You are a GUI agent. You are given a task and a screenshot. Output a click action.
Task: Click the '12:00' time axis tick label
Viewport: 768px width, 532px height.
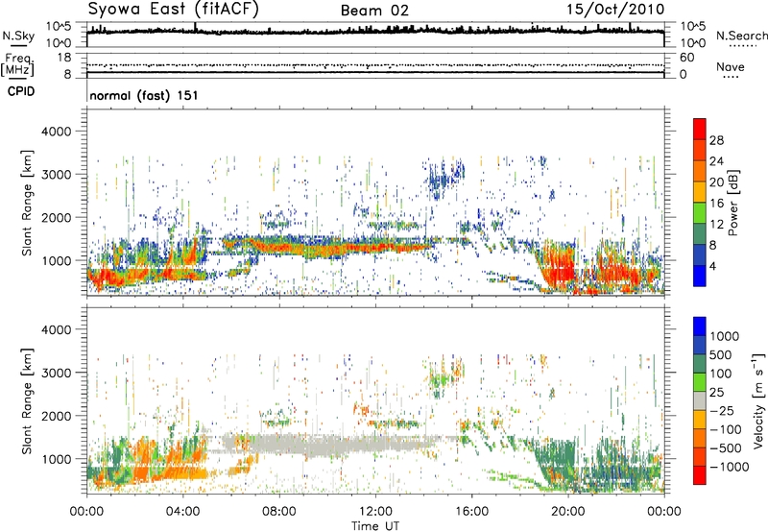(375, 512)
